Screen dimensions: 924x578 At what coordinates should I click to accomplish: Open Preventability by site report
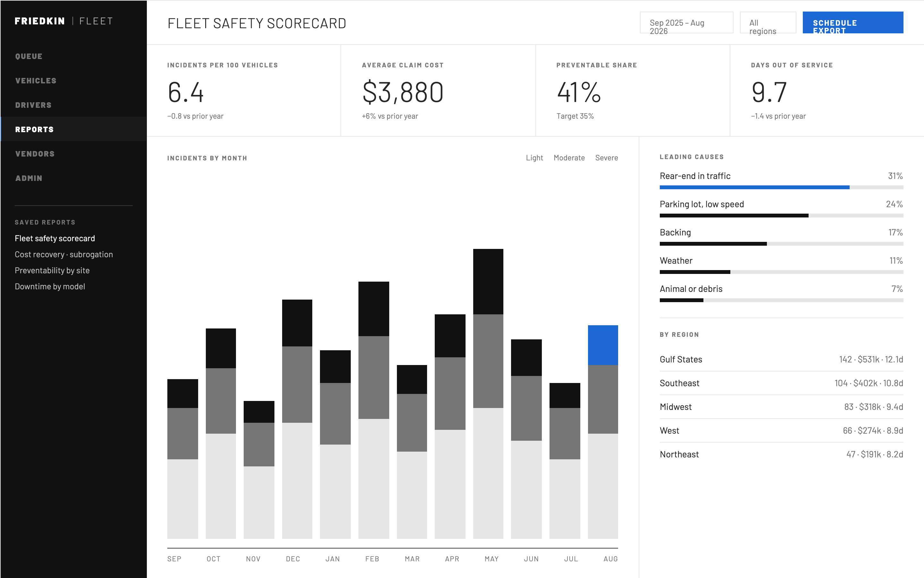pyautogui.click(x=52, y=271)
